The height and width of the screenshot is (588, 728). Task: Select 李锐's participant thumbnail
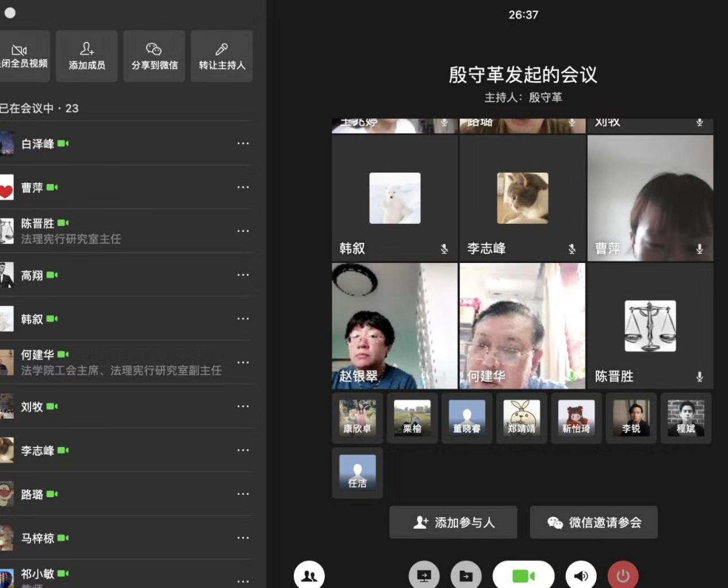pos(631,418)
